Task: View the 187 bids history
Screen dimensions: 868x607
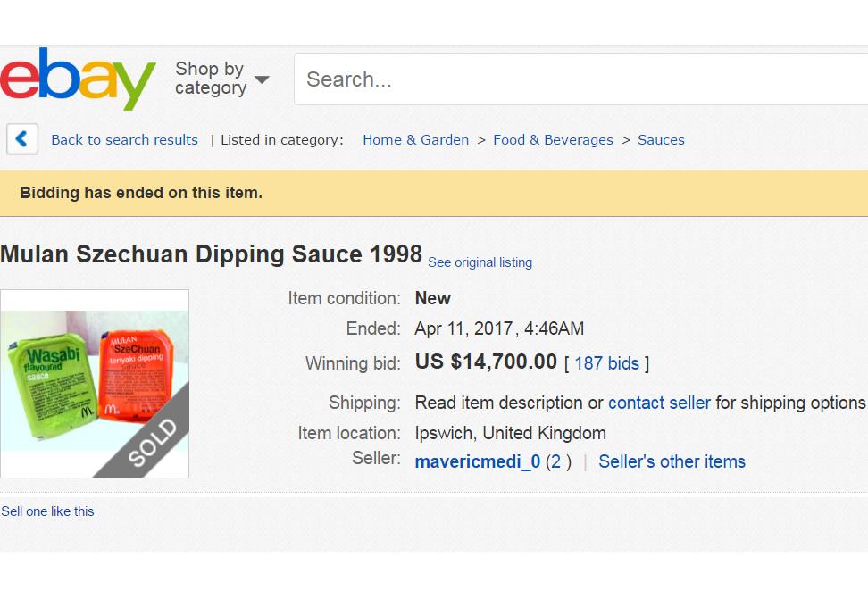Action: pos(606,363)
